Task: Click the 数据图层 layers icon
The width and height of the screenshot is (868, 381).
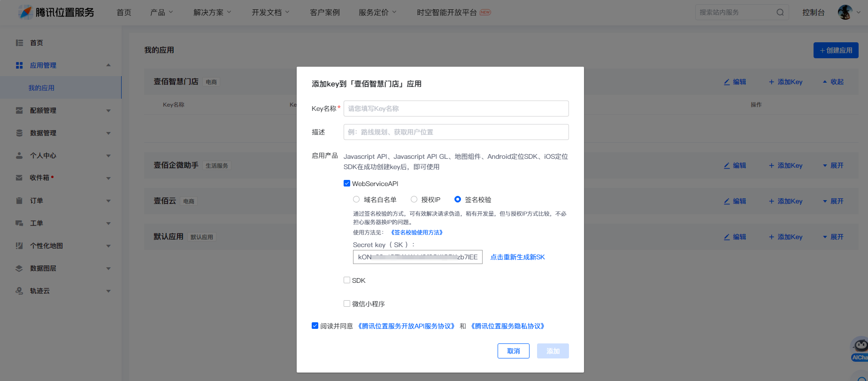Action: [x=19, y=268]
